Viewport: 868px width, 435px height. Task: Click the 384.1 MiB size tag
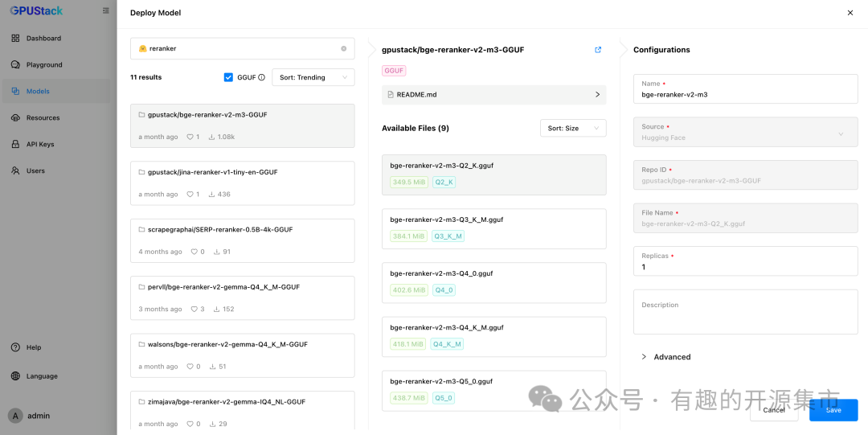409,236
